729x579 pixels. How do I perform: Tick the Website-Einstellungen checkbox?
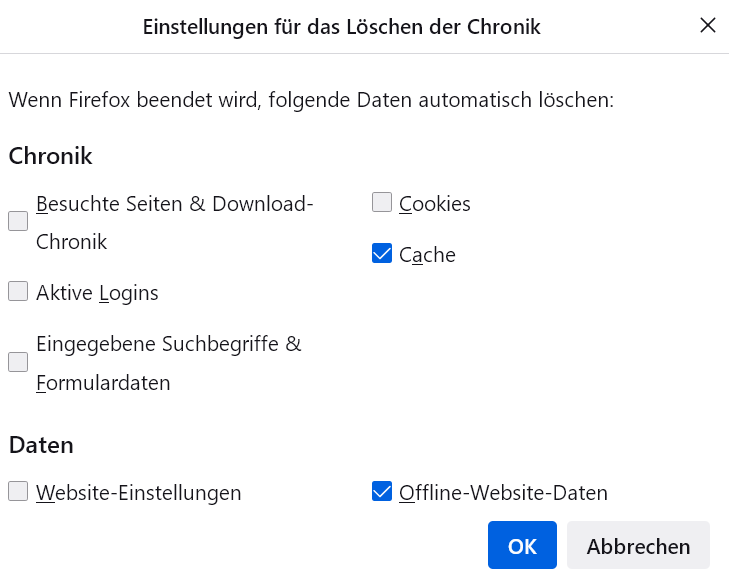[18, 491]
